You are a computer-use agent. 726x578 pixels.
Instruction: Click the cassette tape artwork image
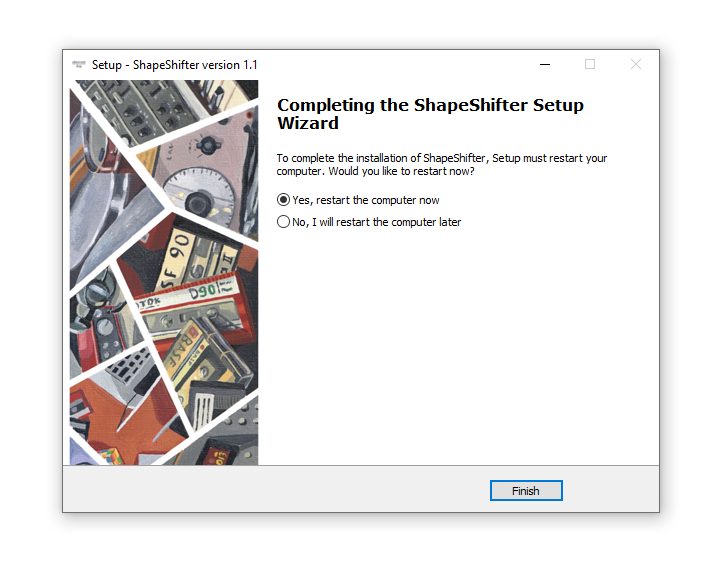click(x=164, y=272)
